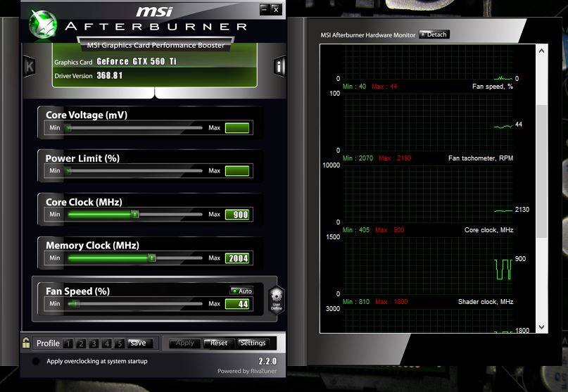Image resolution: width=568 pixels, height=392 pixels.
Task: Click the version number 2.2.0
Action: pyautogui.click(x=267, y=361)
